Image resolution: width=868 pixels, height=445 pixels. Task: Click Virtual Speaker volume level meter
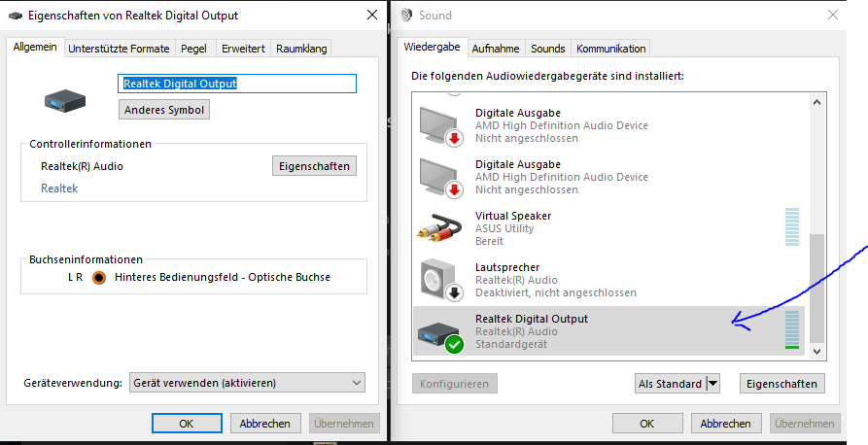coord(792,227)
